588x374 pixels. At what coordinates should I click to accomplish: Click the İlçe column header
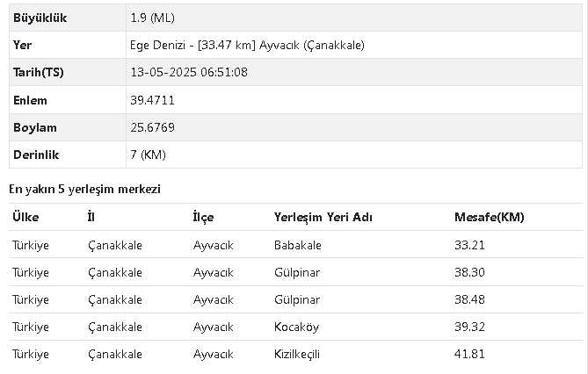pos(203,217)
